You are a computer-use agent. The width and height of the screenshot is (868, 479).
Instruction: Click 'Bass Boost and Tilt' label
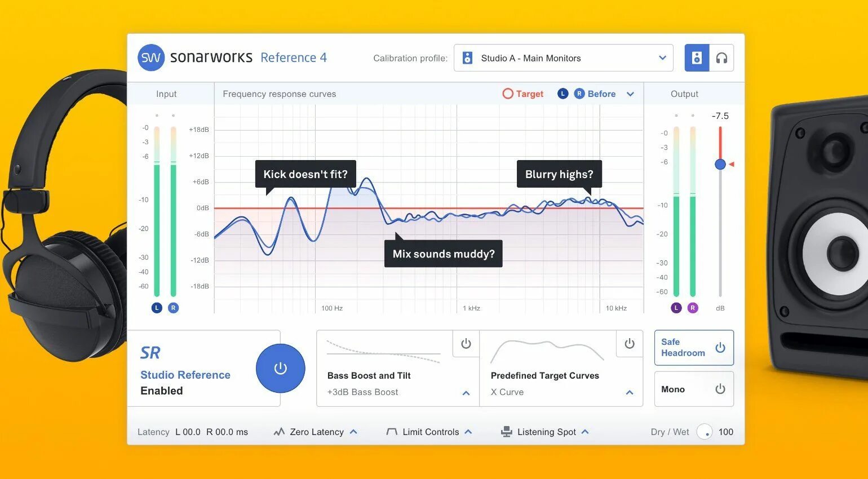click(x=369, y=375)
